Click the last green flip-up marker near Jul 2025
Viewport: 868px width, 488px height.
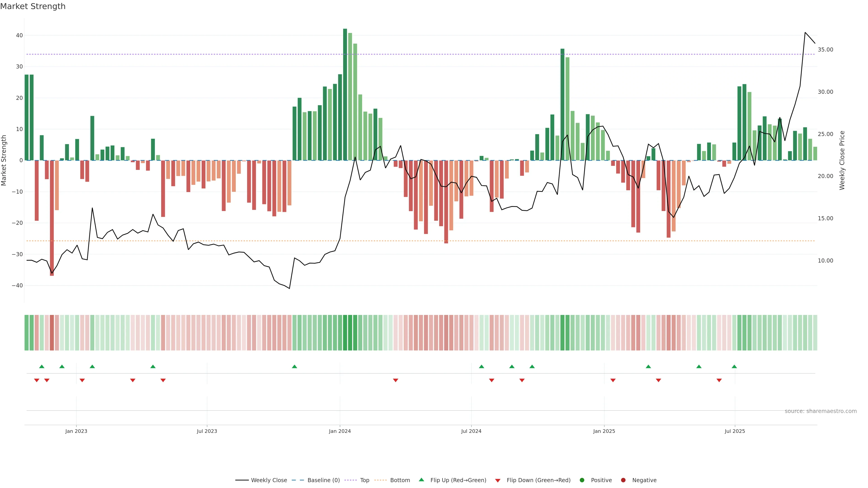pos(734,366)
